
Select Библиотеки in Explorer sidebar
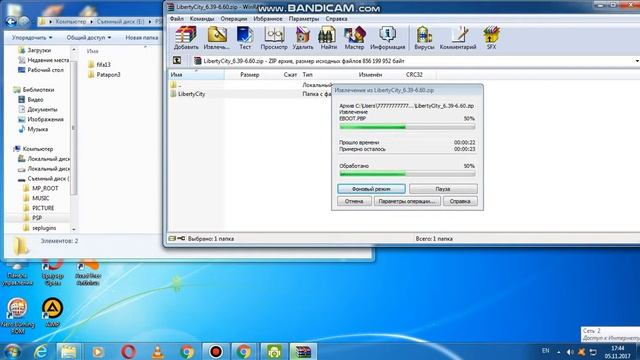coord(34,90)
